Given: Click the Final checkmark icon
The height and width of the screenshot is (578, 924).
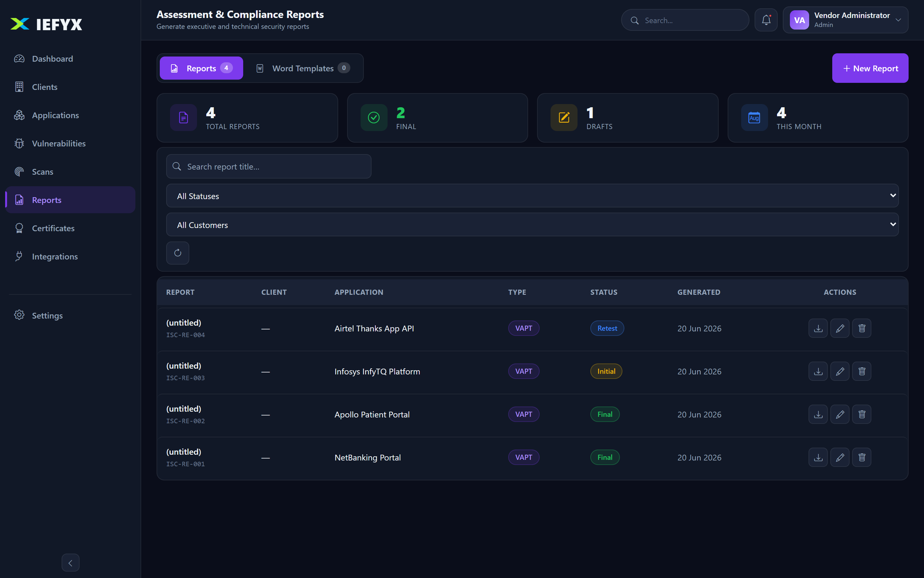Looking at the screenshot, I should click(374, 117).
